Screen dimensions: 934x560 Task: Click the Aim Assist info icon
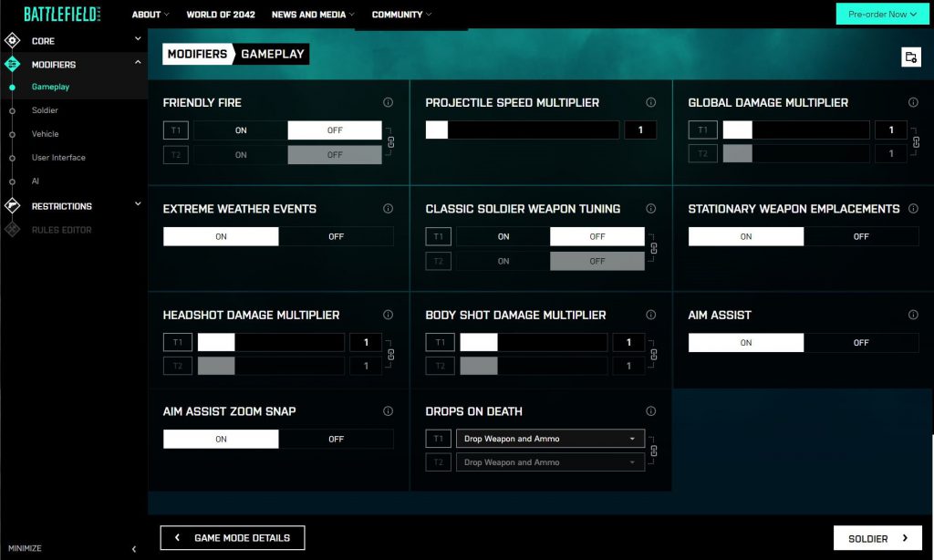pos(913,315)
